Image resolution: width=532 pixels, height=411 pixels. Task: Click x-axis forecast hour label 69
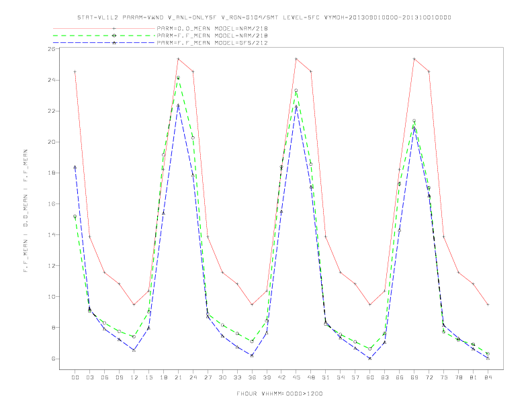tap(414, 377)
